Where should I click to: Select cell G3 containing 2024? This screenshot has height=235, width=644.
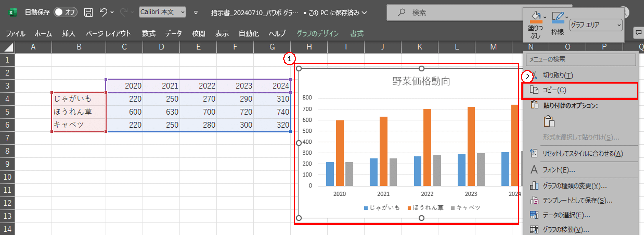click(x=272, y=86)
